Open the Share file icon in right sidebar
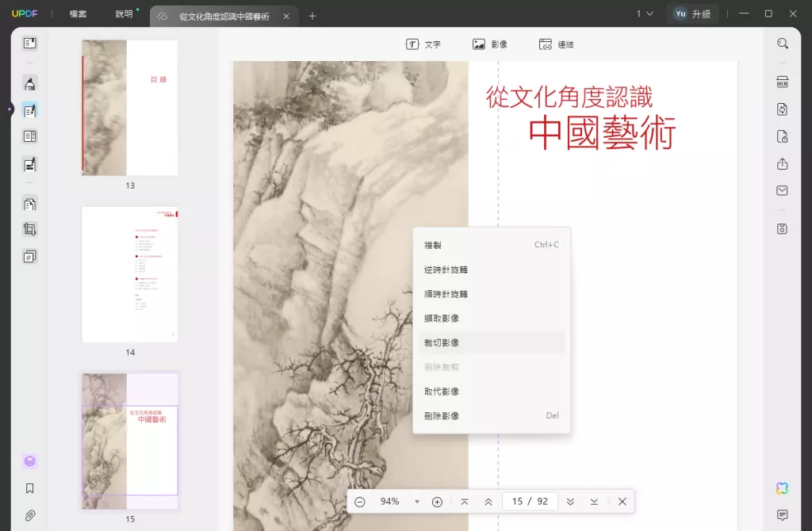 click(x=783, y=164)
